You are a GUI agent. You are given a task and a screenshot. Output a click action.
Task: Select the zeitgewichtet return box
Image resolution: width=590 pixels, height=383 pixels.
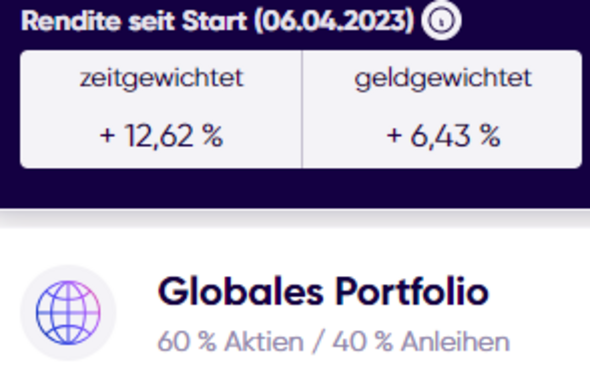coord(161,109)
